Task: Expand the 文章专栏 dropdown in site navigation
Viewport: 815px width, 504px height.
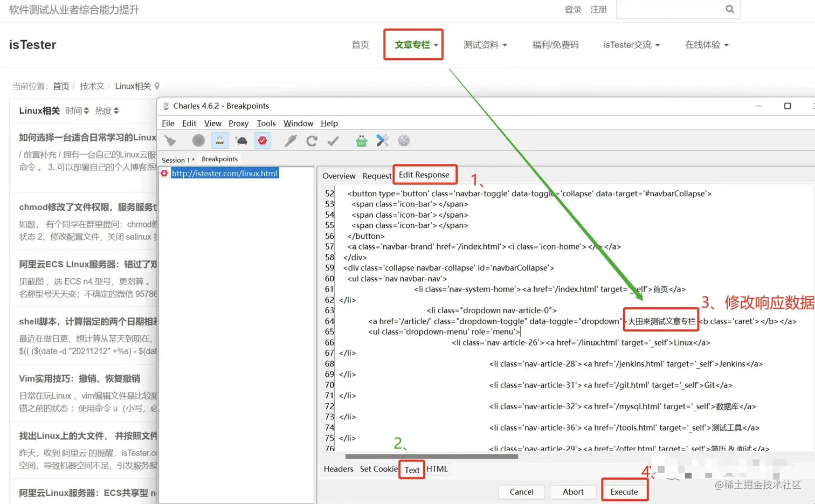Action: [416, 45]
